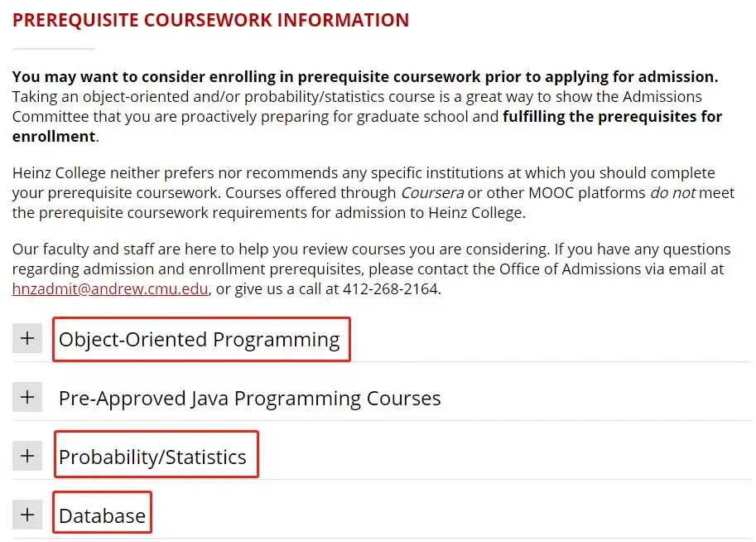
Task: Click the plus icon beside Object-Oriented Programming
Action: [x=27, y=339]
